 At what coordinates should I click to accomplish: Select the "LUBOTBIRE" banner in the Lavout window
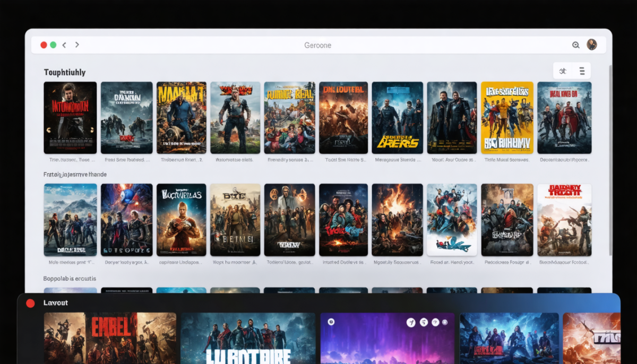click(248, 338)
